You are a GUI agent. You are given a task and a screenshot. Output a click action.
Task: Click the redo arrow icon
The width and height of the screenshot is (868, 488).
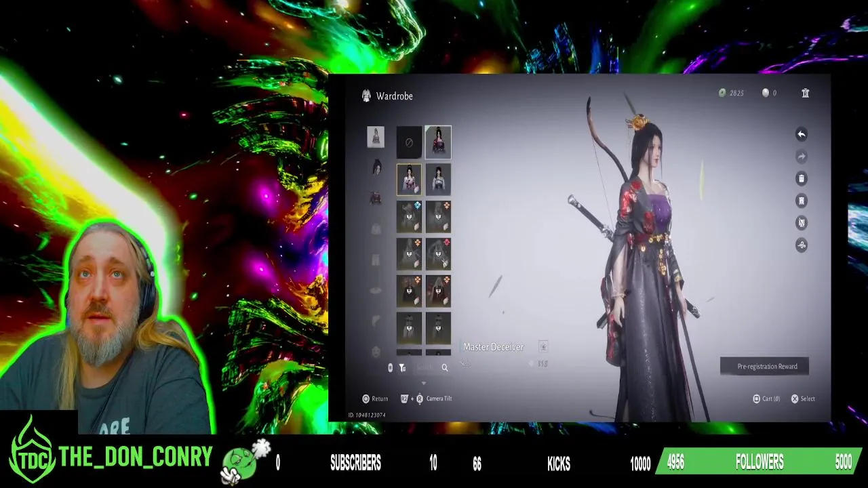[x=801, y=157]
